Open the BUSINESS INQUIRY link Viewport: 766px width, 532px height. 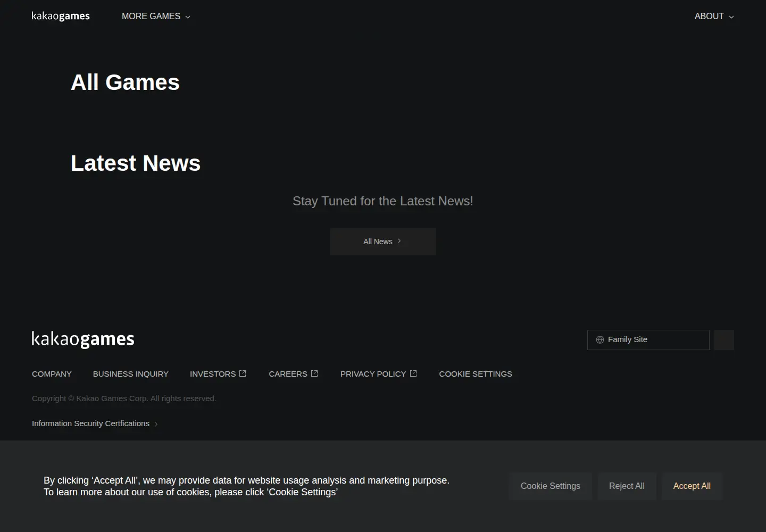(131, 374)
